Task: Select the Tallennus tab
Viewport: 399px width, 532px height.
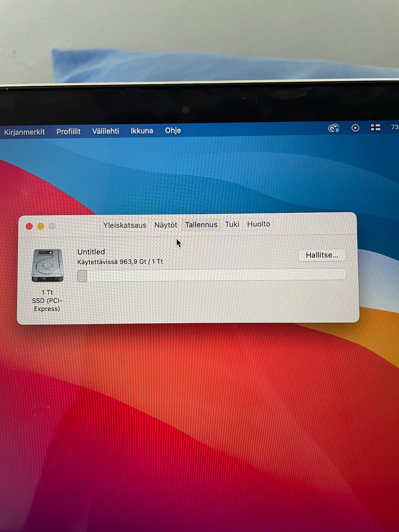Action: click(201, 224)
